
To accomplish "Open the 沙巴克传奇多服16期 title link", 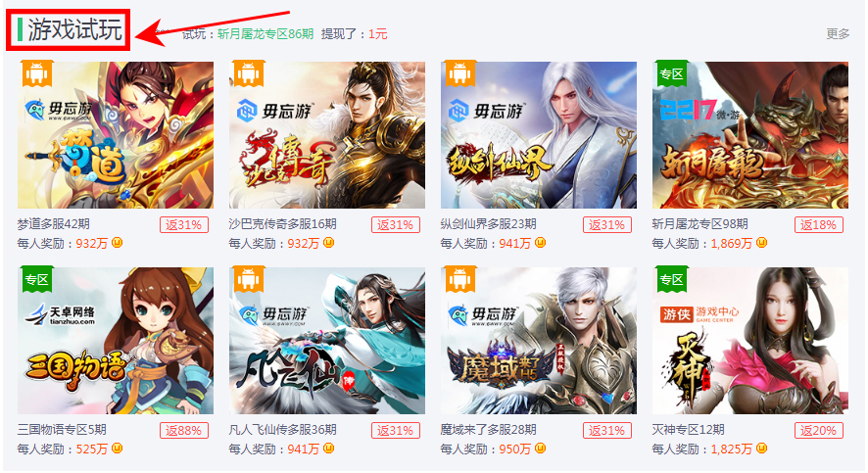I will pyautogui.click(x=282, y=224).
